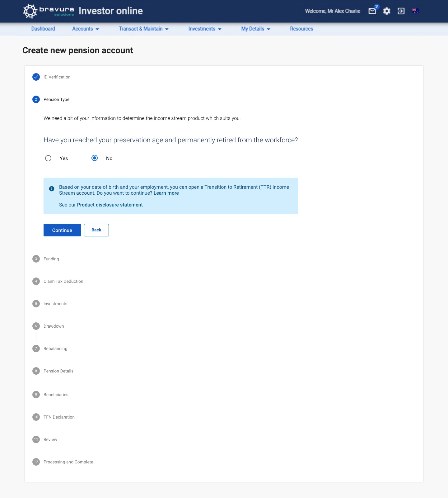The image size is (448, 498).
Task: Click the Australian flag icon
Action: point(415,11)
